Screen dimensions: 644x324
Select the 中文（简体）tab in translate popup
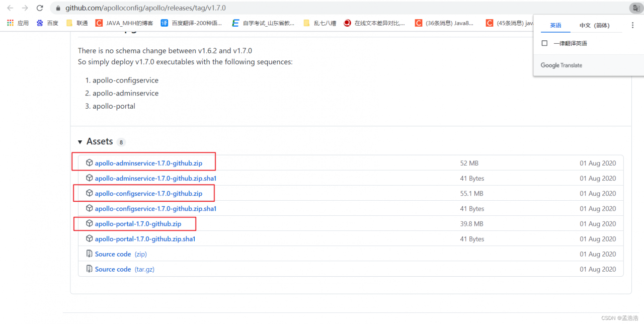click(594, 25)
